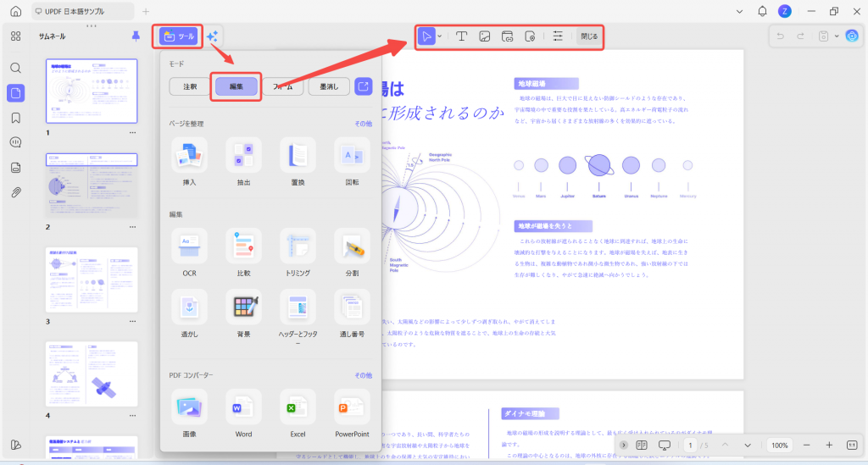Expand the tab list chevron
The width and height of the screenshot is (868, 465).
click(739, 11)
